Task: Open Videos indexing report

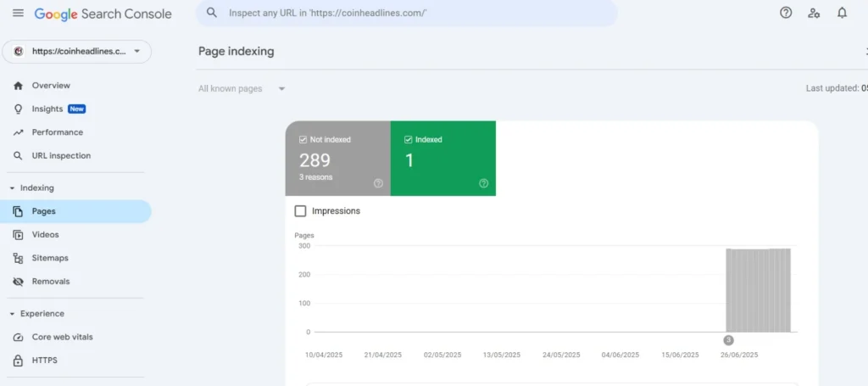Action: [46, 235]
